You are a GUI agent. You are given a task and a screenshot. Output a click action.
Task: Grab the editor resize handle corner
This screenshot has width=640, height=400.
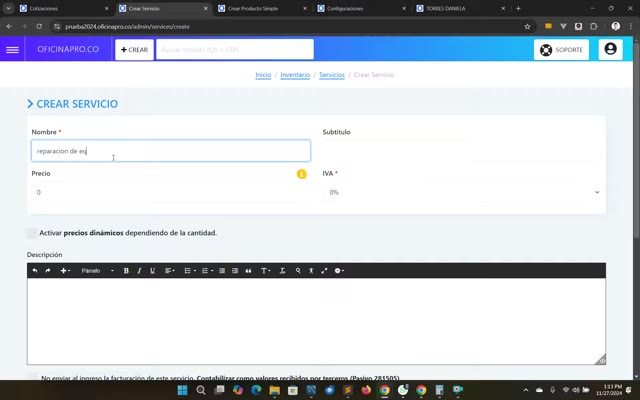point(600,360)
